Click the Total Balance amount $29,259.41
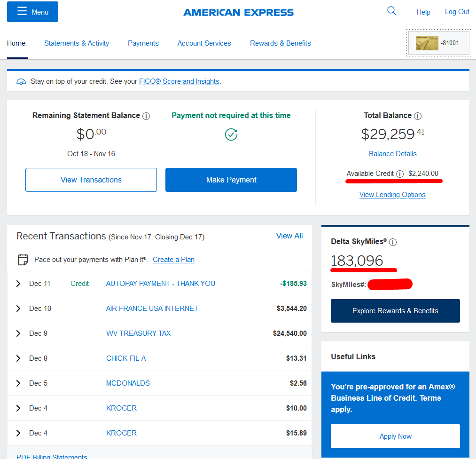The image size is (476, 459). point(392,134)
